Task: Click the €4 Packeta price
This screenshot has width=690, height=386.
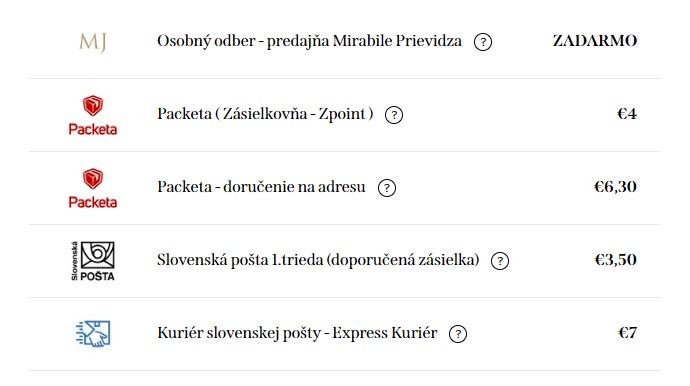Action: tap(627, 114)
